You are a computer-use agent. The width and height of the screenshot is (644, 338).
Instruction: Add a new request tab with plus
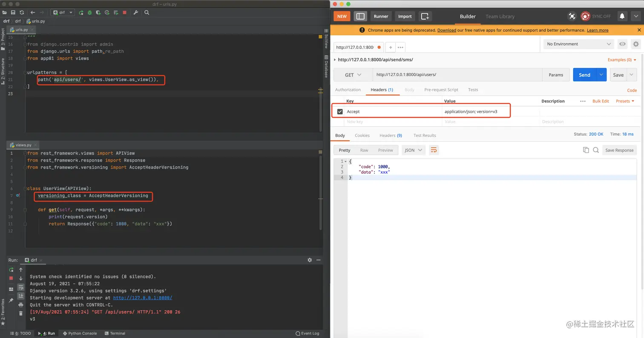click(x=390, y=47)
